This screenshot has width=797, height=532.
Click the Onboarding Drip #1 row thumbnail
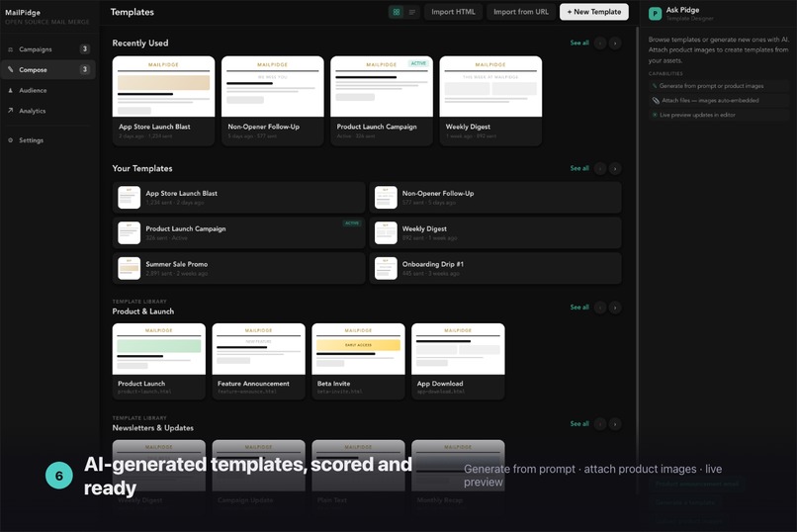[x=386, y=268]
